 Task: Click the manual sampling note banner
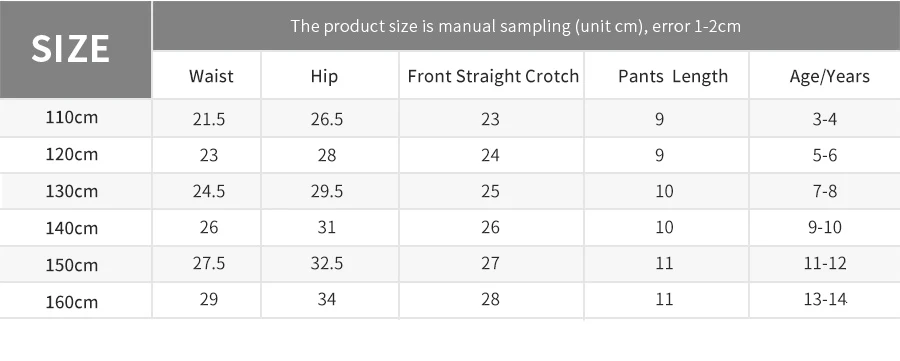pos(526,26)
